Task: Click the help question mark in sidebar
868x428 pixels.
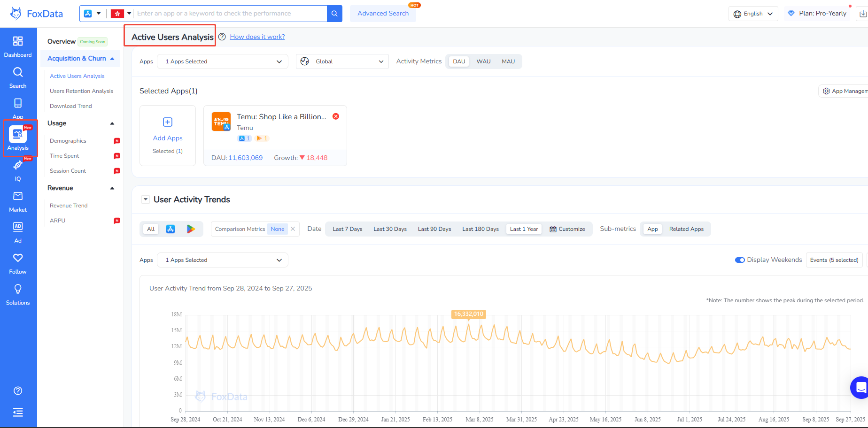Action: coord(18,391)
